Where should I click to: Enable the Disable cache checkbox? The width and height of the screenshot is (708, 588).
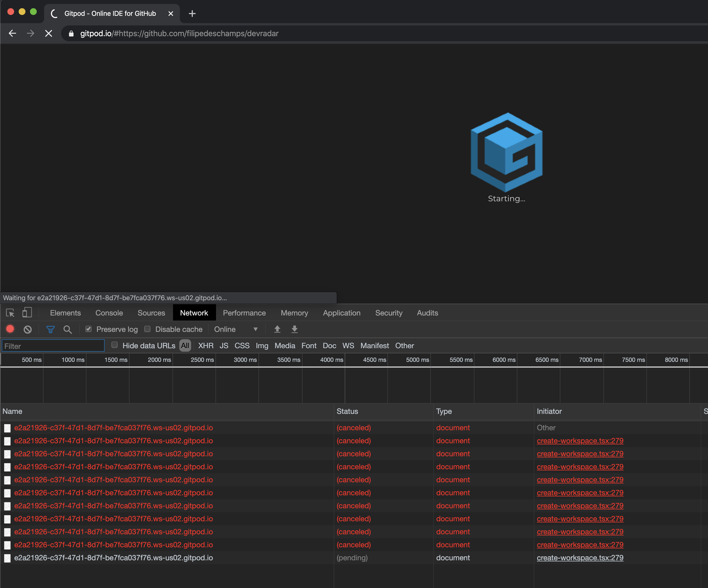click(147, 329)
